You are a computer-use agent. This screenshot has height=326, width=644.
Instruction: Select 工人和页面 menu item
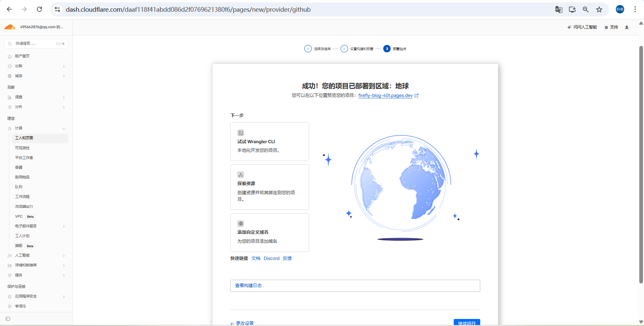point(40,138)
